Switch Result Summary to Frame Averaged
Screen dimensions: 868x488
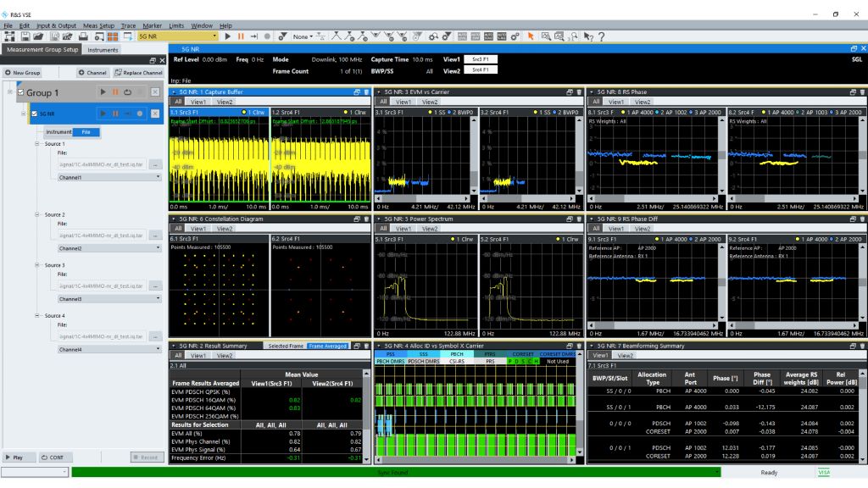point(328,347)
